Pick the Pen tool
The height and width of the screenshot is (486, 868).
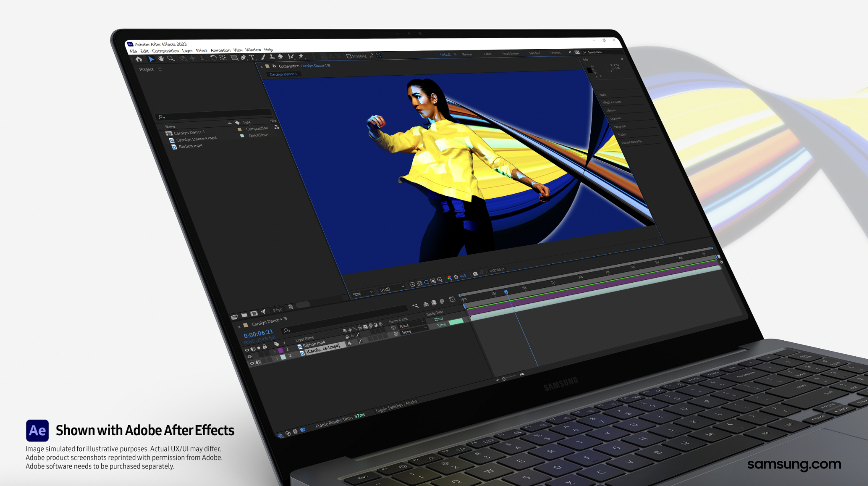[x=243, y=58]
